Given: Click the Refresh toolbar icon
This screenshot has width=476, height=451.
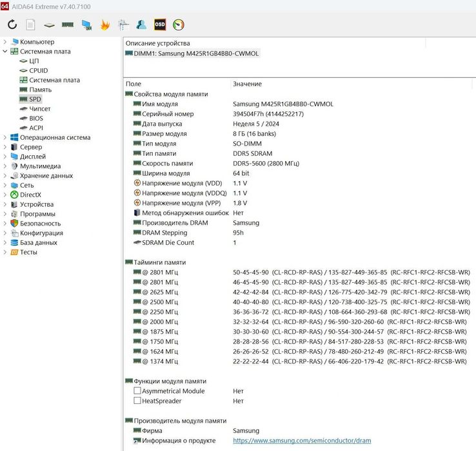Looking at the screenshot, I should tap(12, 24).
